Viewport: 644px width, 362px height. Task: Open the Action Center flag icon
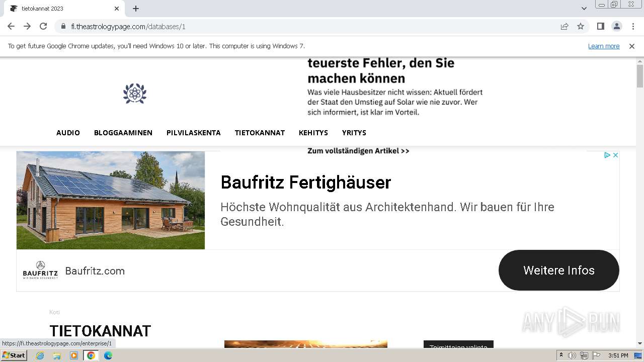(596, 355)
